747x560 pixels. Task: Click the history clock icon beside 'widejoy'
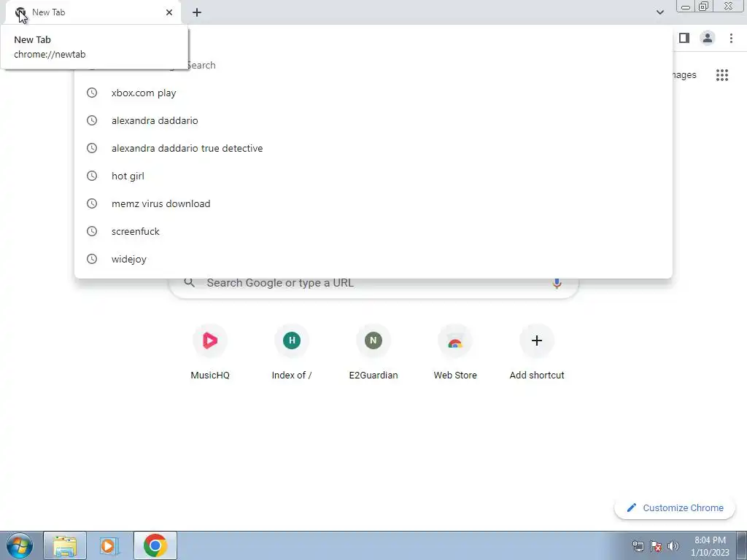coord(92,259)
